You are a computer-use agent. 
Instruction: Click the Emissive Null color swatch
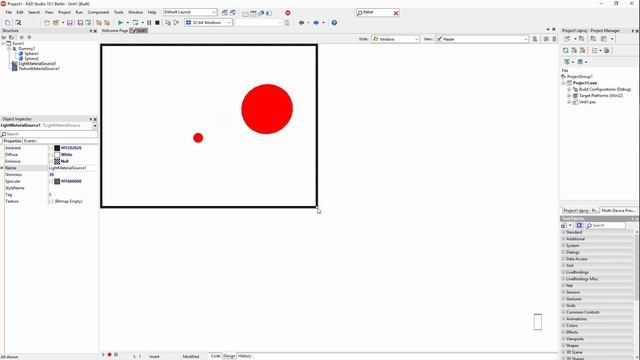click(x=57, y=161)
